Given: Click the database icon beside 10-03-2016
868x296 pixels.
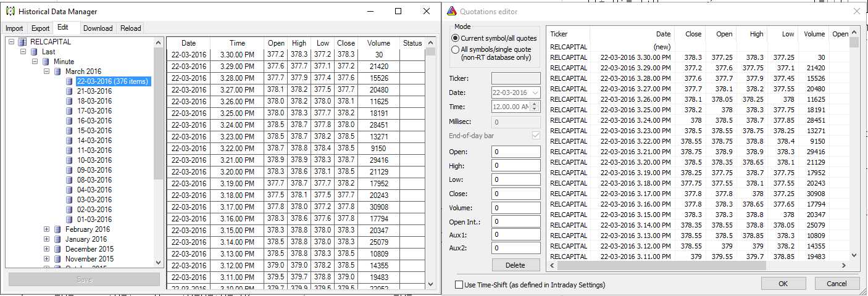Looking at the screenshot, I should tap(70, 160).
